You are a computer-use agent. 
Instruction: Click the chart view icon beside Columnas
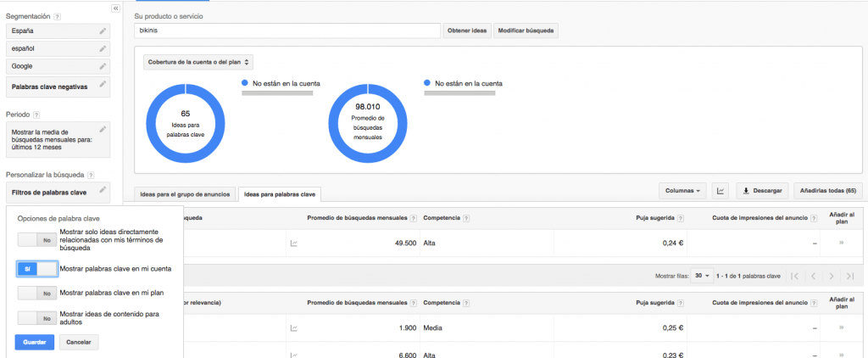721,191
